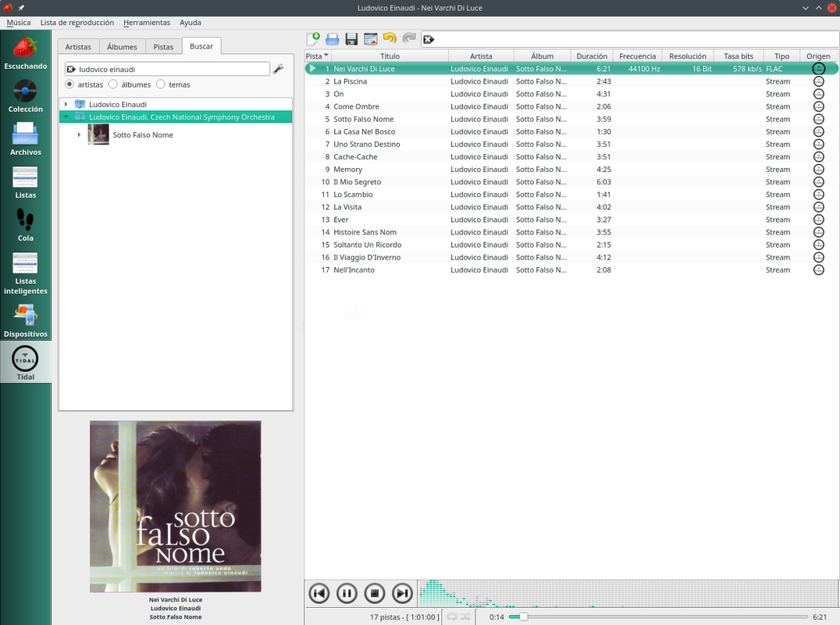The height and width of the screenshot is (625, 840).
Task: Select the álbumes radio button
Action: pos(113,84)
